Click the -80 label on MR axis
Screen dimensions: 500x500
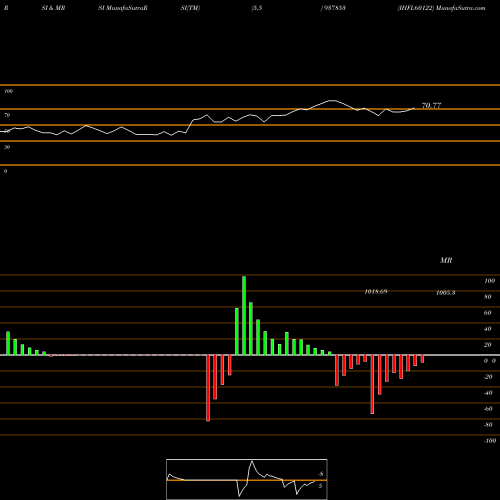[488, 425]
